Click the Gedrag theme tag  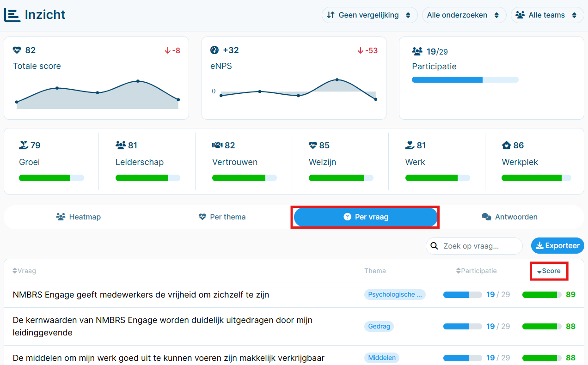click(379, 326)
